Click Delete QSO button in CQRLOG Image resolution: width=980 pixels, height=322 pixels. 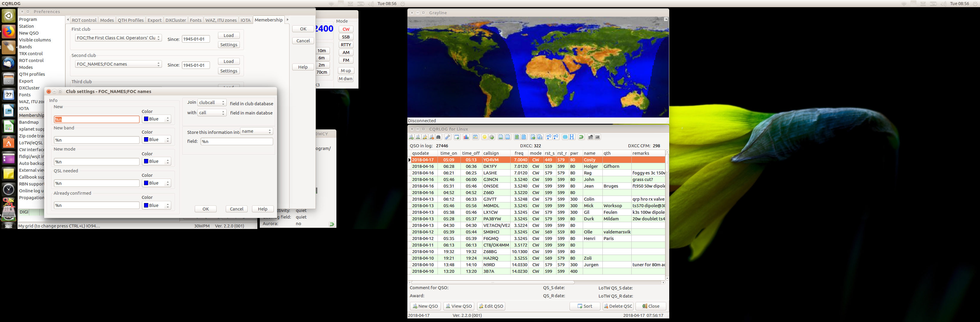(x=618, y=306)
